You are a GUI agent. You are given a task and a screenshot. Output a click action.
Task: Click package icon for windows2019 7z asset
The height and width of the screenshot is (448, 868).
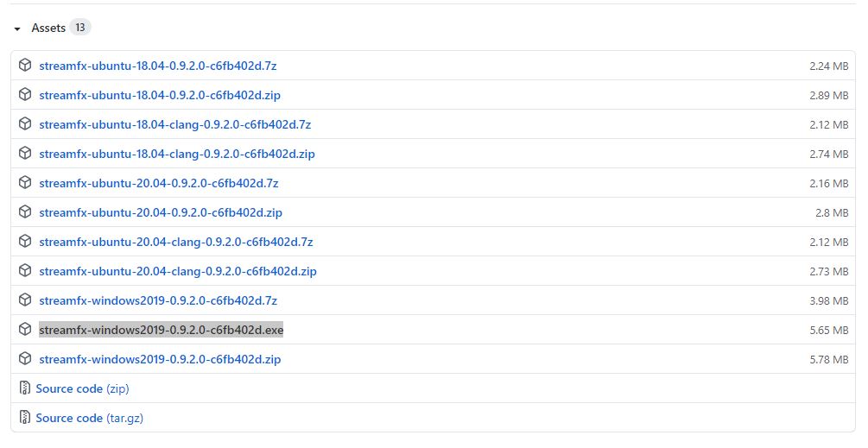(25, 300)
